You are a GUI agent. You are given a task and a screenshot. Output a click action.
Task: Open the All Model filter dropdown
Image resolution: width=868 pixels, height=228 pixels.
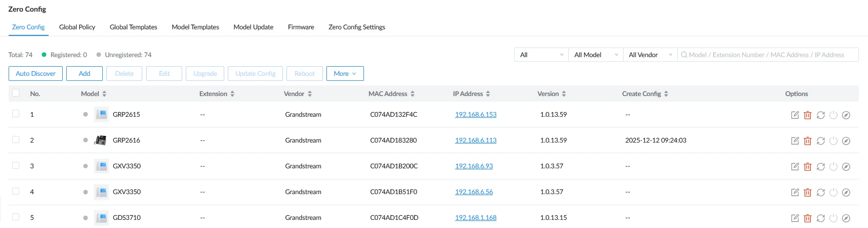596,55
